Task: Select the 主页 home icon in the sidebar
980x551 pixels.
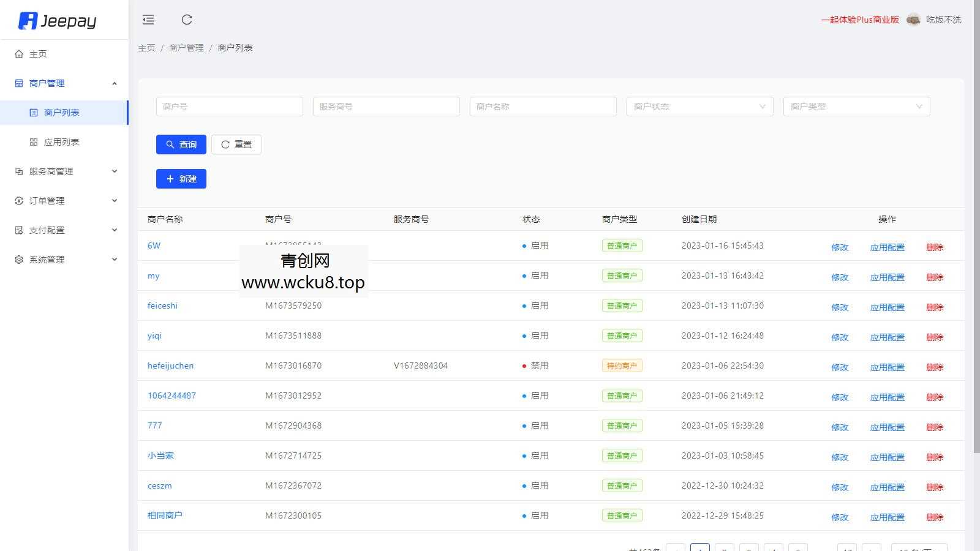Action: 18,54
